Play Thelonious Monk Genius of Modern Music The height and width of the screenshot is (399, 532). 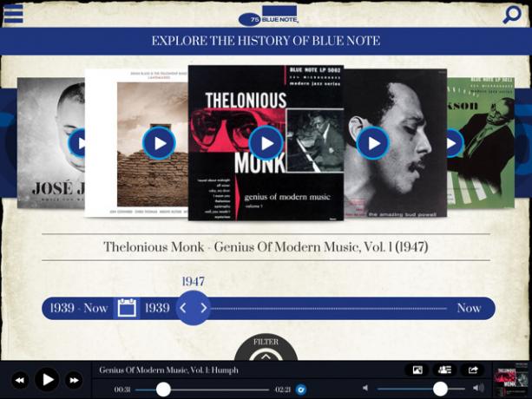coord(266,143)
